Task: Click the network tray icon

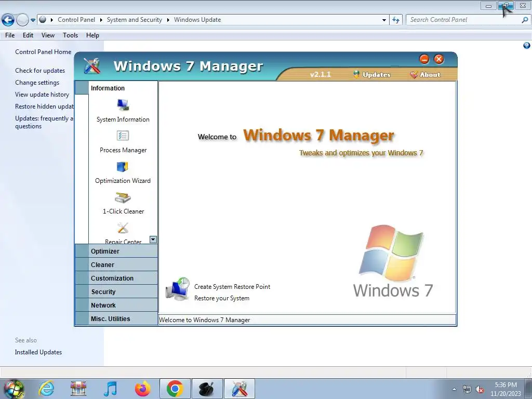Action: [467, 390]
